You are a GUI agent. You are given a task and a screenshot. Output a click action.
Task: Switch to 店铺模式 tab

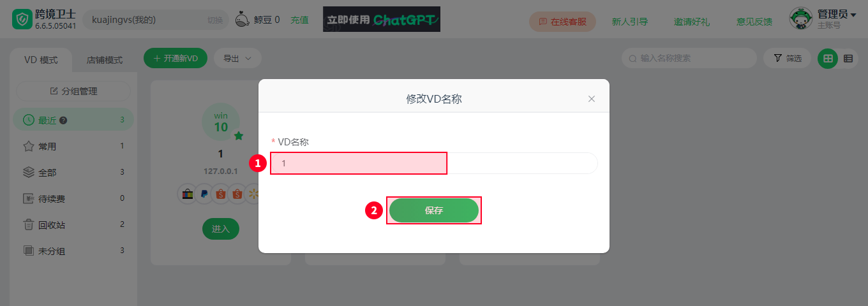click(x=105, y=60)
